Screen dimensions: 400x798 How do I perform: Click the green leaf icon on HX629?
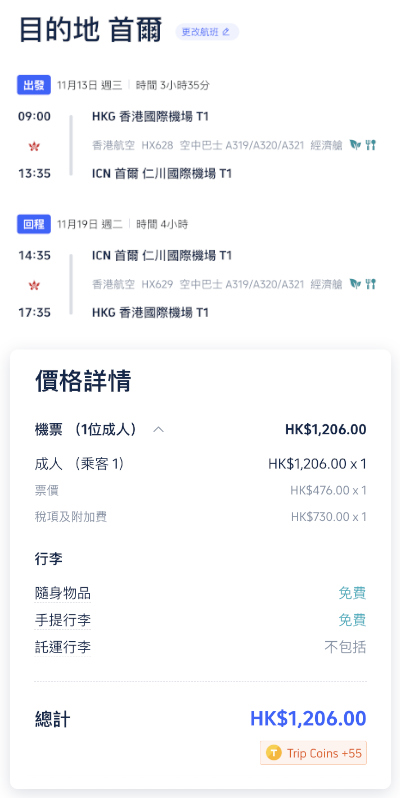355,283
